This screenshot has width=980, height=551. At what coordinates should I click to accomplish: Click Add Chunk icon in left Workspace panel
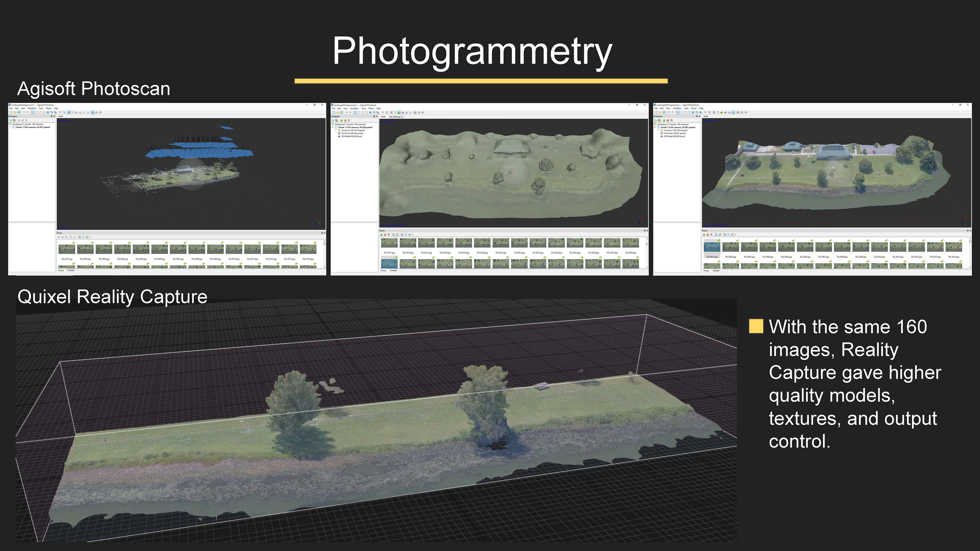[x=10, y=121]
